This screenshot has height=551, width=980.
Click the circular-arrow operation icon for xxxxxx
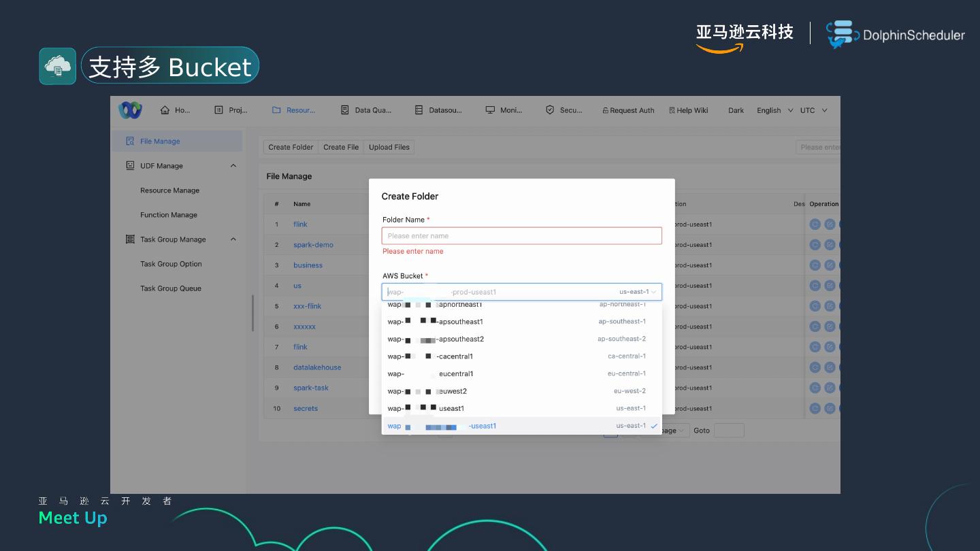click(815, 327)
